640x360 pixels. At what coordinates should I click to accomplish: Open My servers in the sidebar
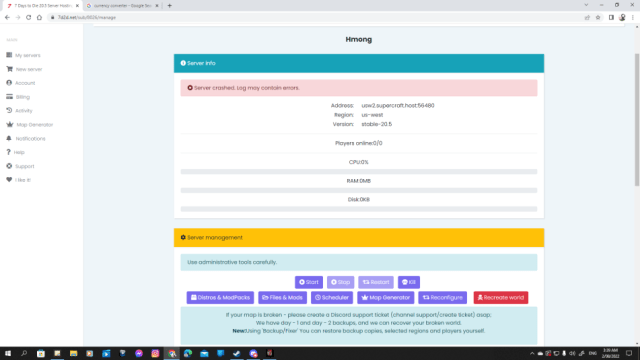coord(24,55)
